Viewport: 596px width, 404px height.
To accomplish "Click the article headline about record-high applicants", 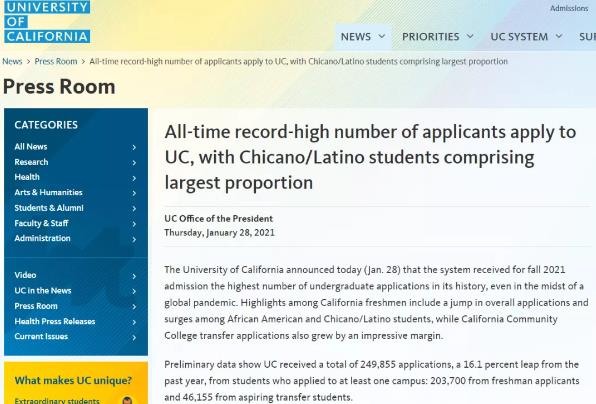I will point(371,157).
